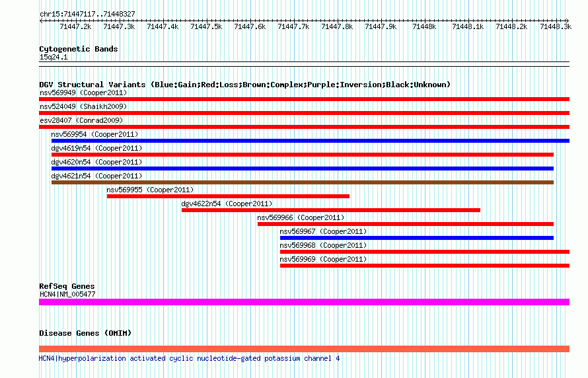
Task: Click the orange OMIM disease gene bar
Action: pyautogui.click(x=304, y=349)
